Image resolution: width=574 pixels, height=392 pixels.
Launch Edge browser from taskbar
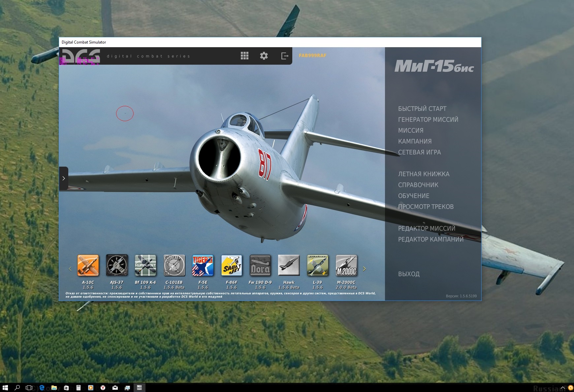tap(42, 388)
